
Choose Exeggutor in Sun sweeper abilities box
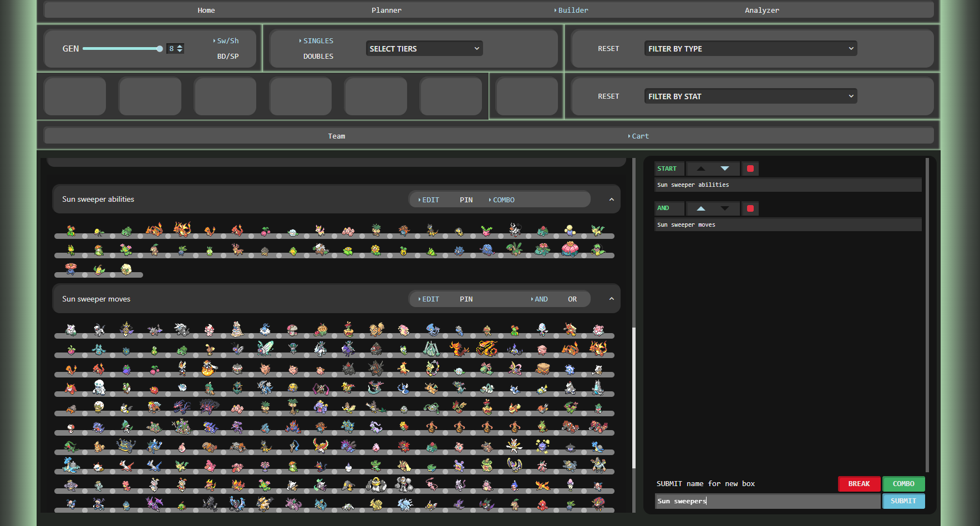(376, 230)
